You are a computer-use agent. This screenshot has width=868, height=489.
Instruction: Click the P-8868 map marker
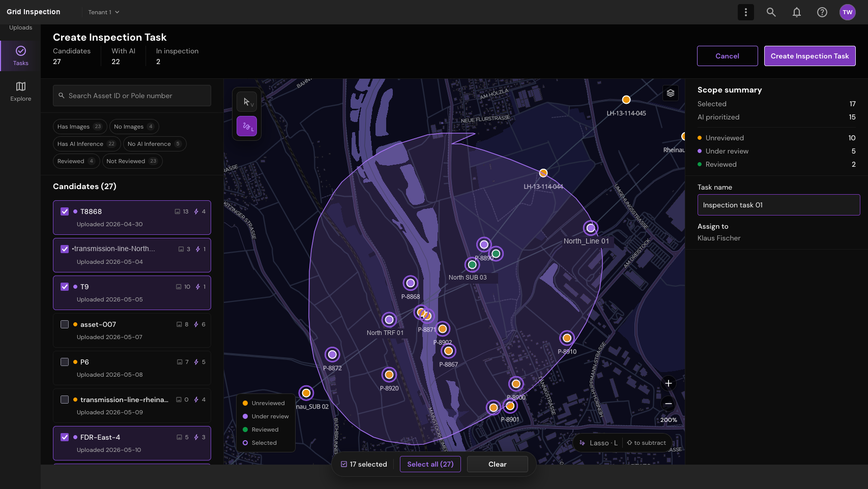coord(411,283)
